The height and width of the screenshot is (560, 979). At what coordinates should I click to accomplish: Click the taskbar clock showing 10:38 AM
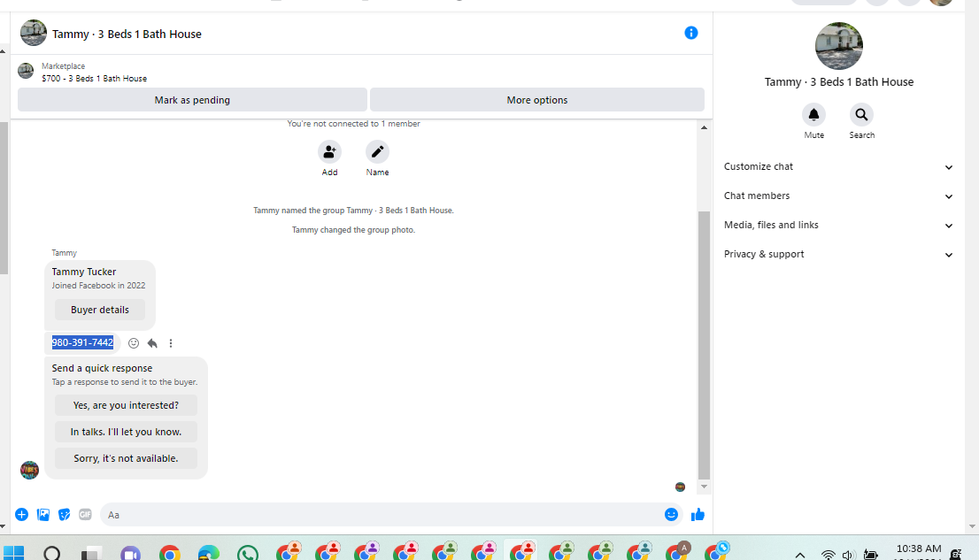919,548
